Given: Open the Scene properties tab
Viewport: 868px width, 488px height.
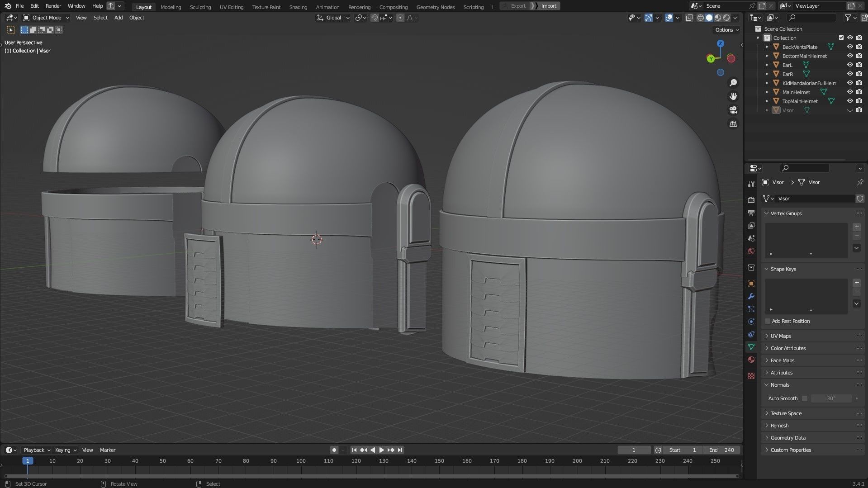Looking at the screenshot, I should pos(751,238).
